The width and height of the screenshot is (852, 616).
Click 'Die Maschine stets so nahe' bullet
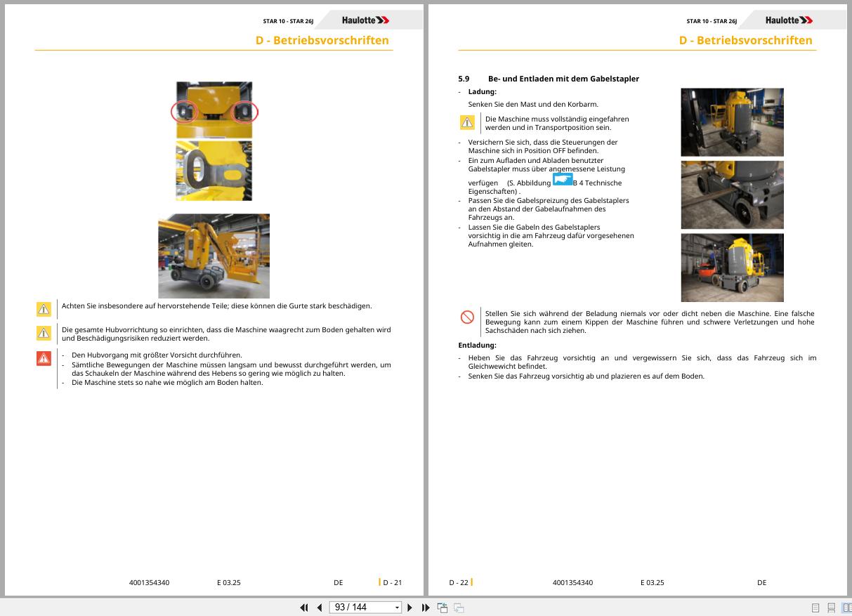pos(167,382)
